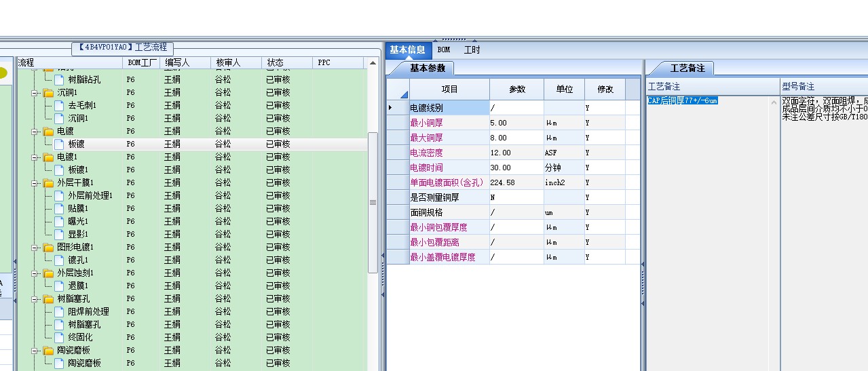The width and height of the screenshot is (868, 371).
Task: Select the 最小包覆距离 row label
Action: click(x=449, y=242)
